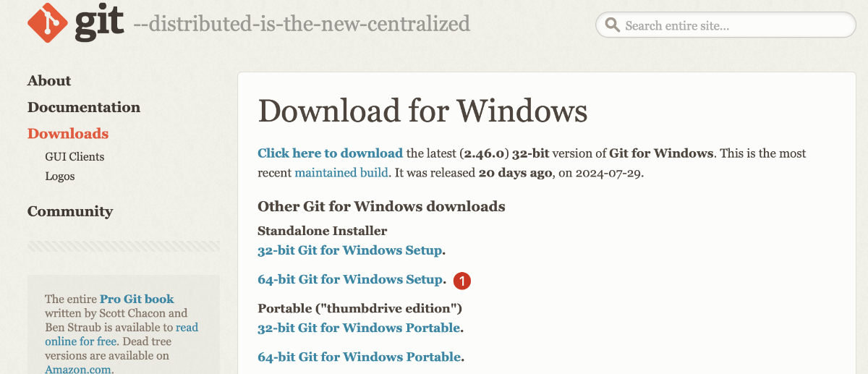The image size is (868, 374).
Task: Open the About section
Action: pos(49,81)
